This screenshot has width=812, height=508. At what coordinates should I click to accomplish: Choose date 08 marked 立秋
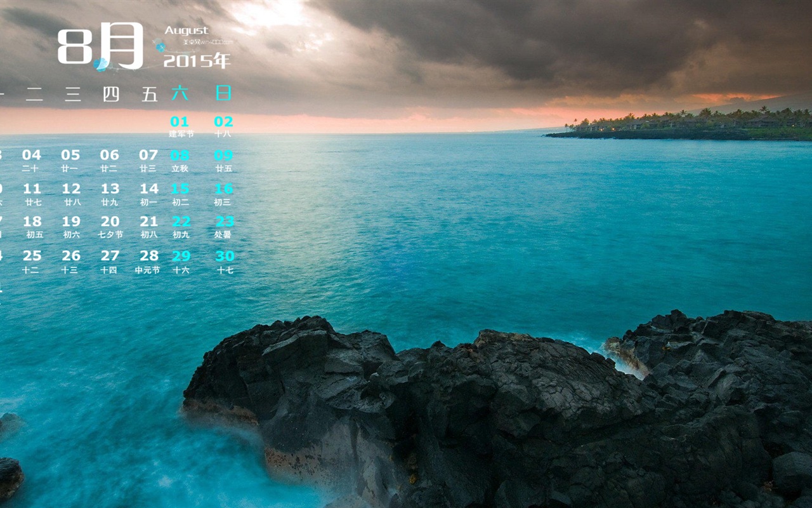click(180, 159)
